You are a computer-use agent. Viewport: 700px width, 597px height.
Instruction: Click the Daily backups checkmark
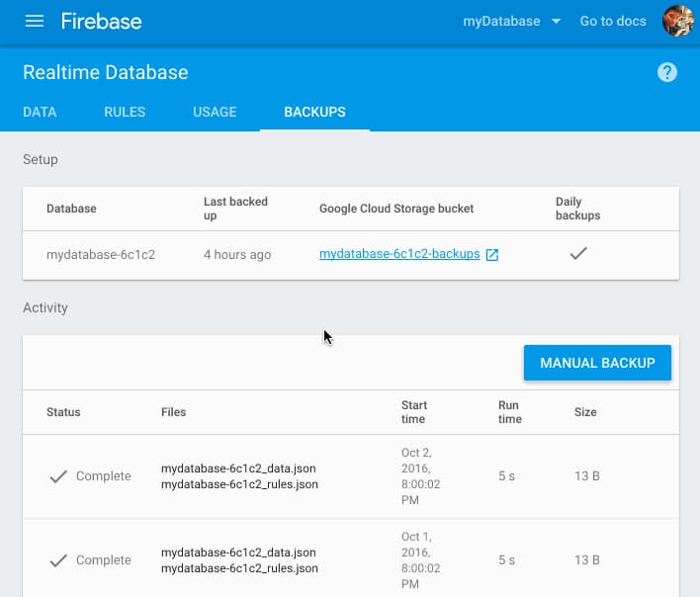click(578, 253)
